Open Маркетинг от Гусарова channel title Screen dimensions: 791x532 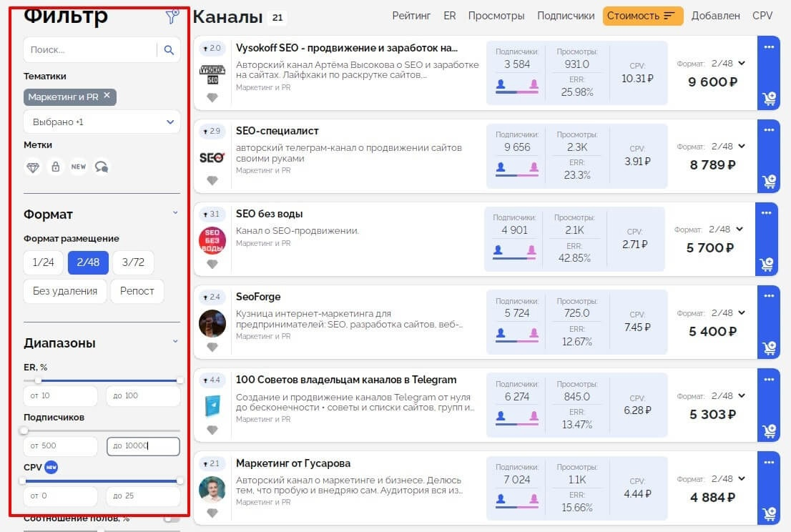(293, 463)
